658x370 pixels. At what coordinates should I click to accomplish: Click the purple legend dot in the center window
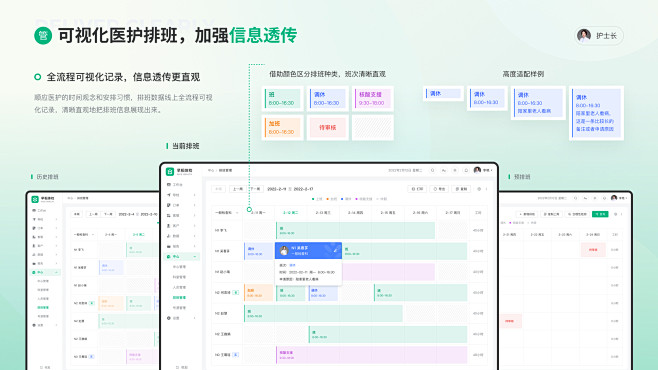click(x=357, y=199)
